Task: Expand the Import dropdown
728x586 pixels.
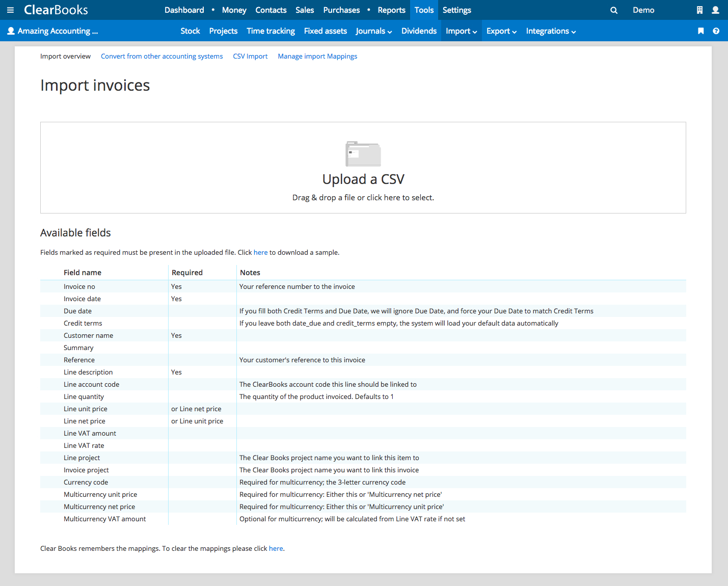Action: (x=461, y=31)
